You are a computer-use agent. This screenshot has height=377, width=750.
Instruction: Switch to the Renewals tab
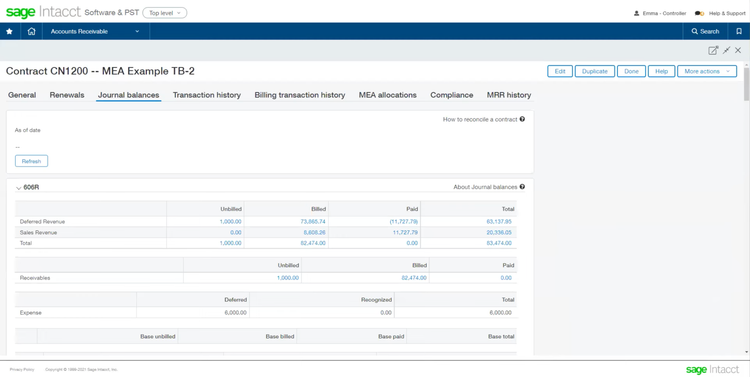tap(67, 95)
